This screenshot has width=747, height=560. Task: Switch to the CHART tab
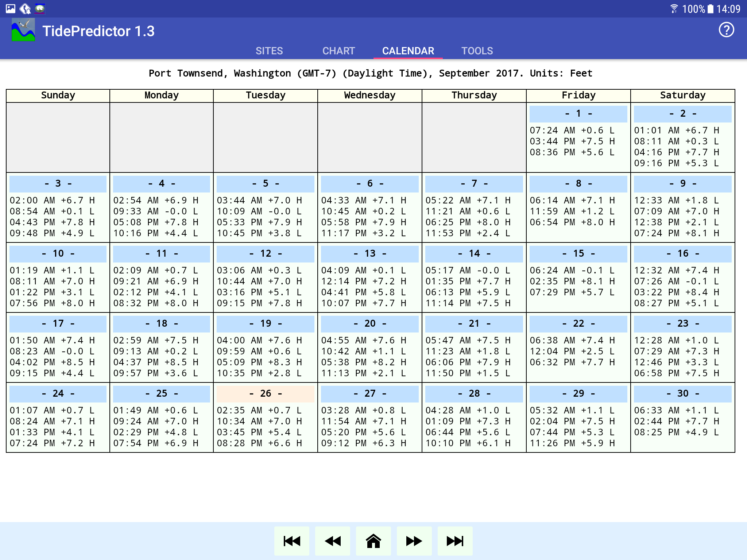[x=338, y=51]
